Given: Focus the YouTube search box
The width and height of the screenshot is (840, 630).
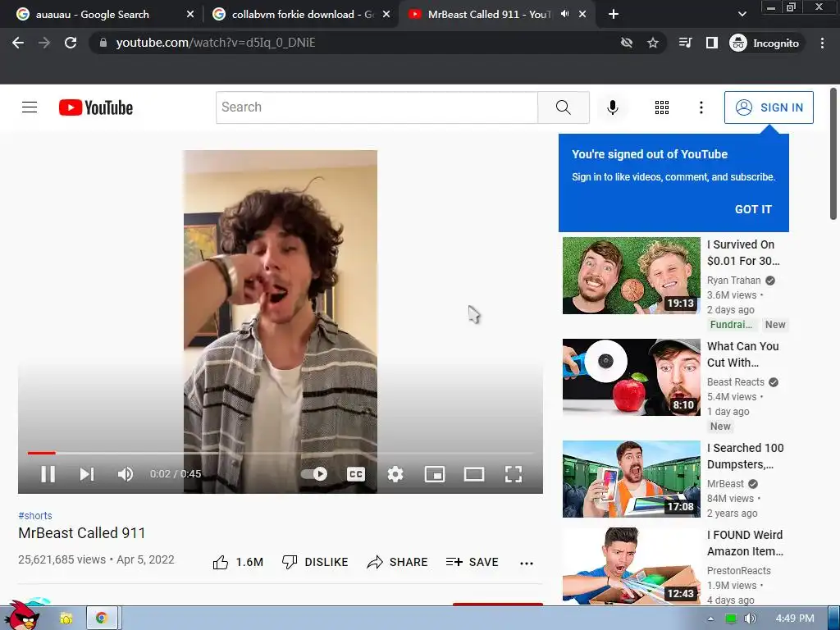Looking at the screenshot, I should point(377,107).
